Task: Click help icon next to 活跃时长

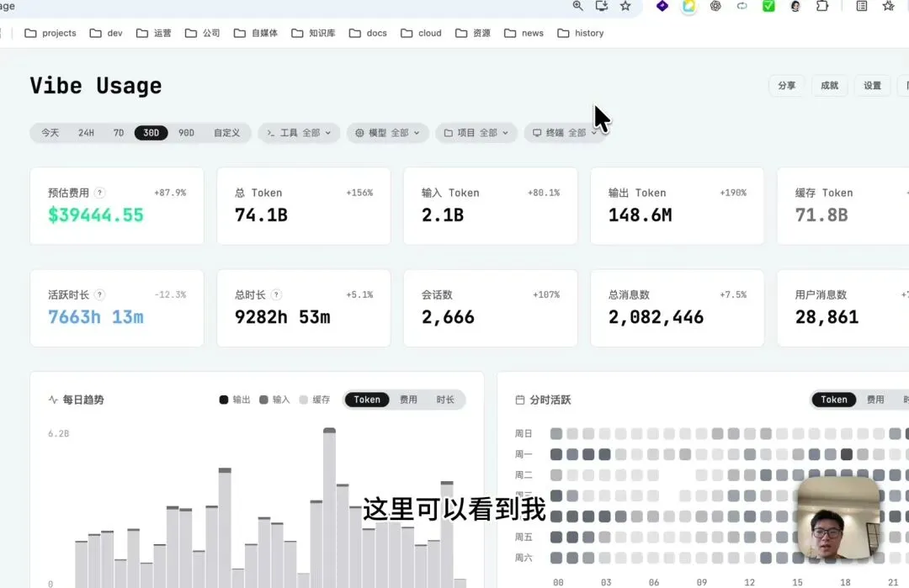Action: pyautogui.click(x=99, y=294)
